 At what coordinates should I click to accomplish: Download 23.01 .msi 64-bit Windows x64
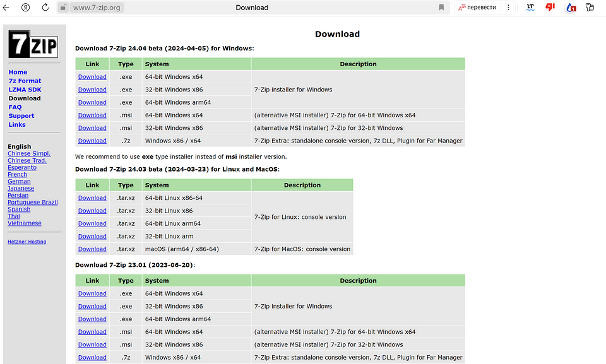pyautogui.click(x=92, y=332)
